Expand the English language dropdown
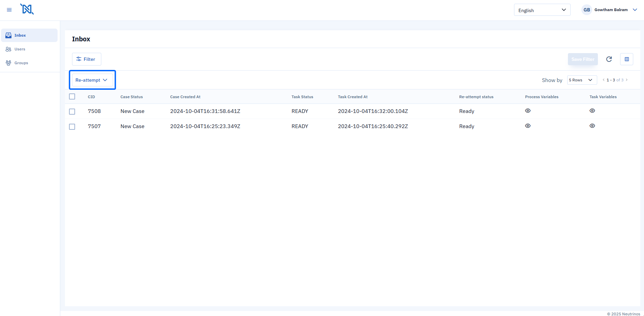Viewport: 644px width, 316px height. click(x=542, y=10)
